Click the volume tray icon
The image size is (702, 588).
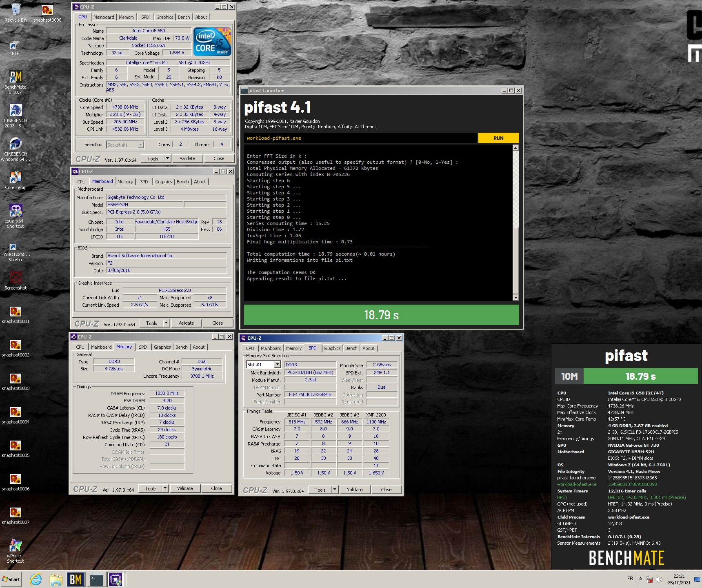[x=659, y=579]
